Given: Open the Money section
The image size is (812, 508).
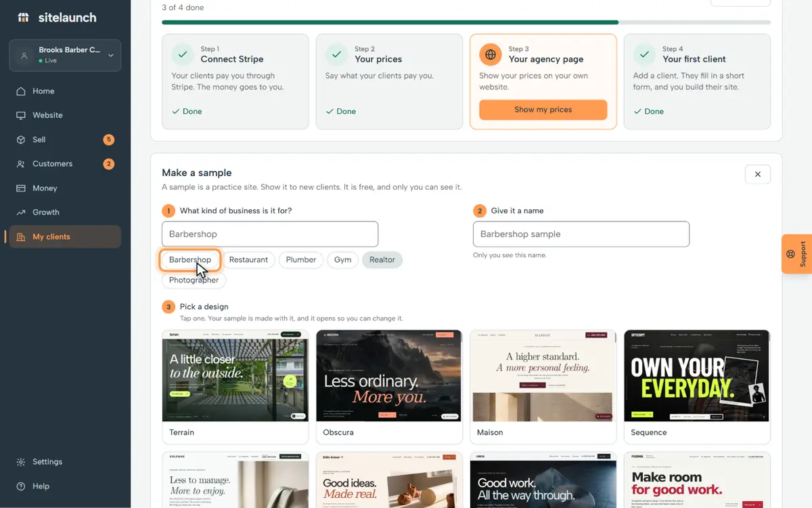Looking at the screenshot, I should [65, 188].
